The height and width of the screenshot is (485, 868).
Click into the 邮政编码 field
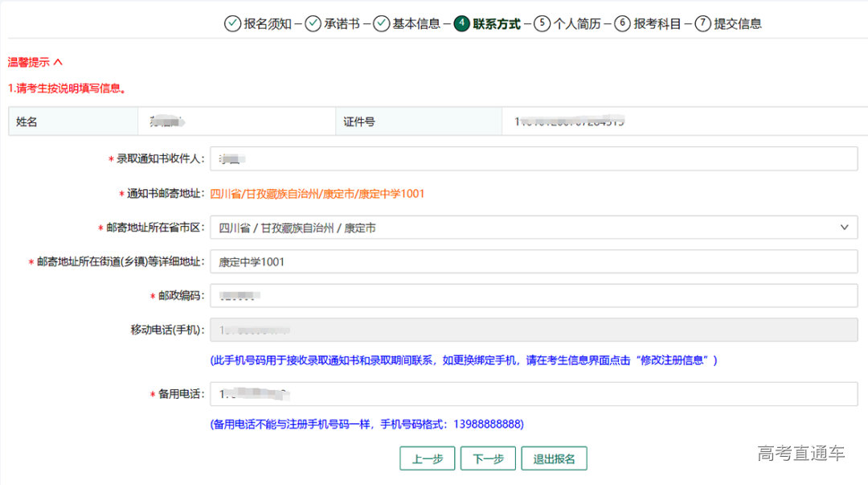click(534, 295)
